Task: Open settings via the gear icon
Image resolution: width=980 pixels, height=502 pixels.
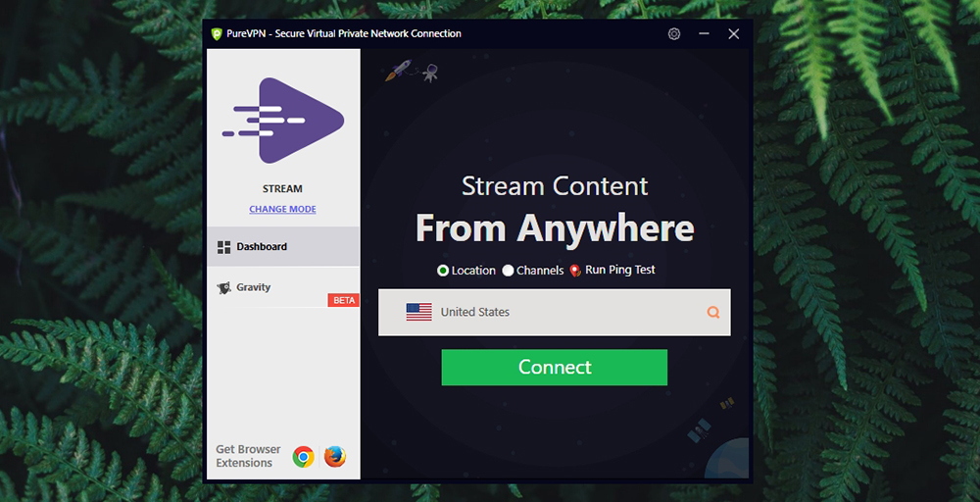Action: click(674, 33)
